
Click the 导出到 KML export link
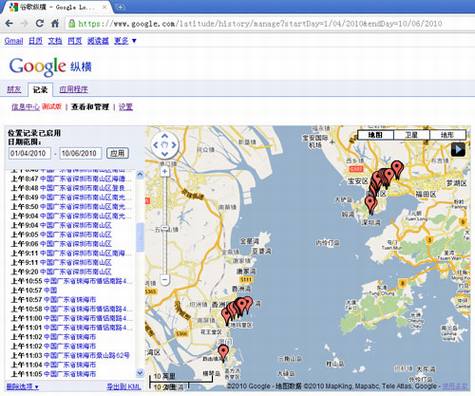coord(124,387)
